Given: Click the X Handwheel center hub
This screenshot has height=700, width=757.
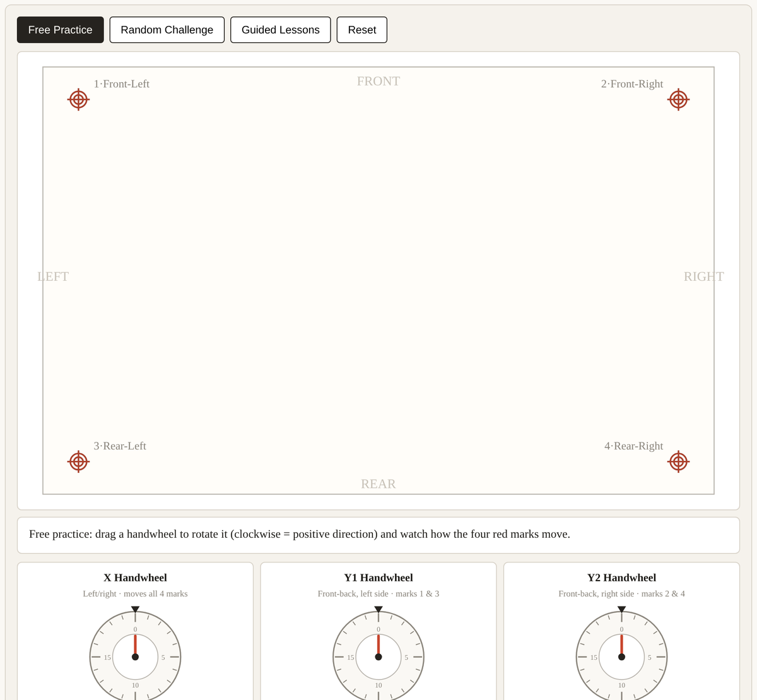Looking at the screenshot, I should coord(135,657).
